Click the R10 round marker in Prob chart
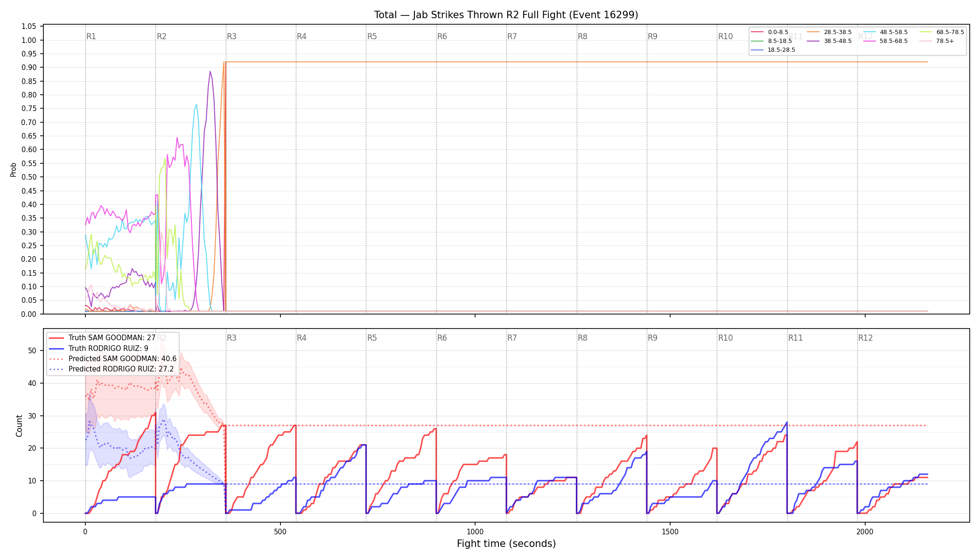This screenshot has height=560, width=980. point(725,36)
